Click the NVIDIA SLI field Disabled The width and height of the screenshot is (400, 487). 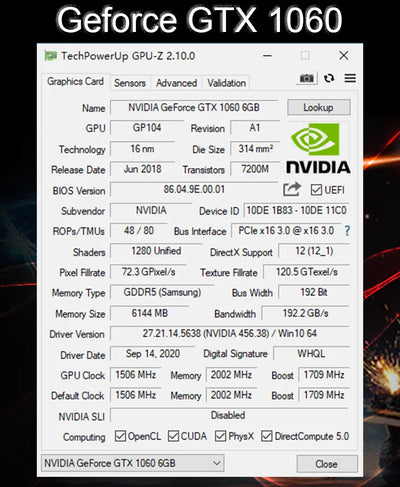point(229,415)
